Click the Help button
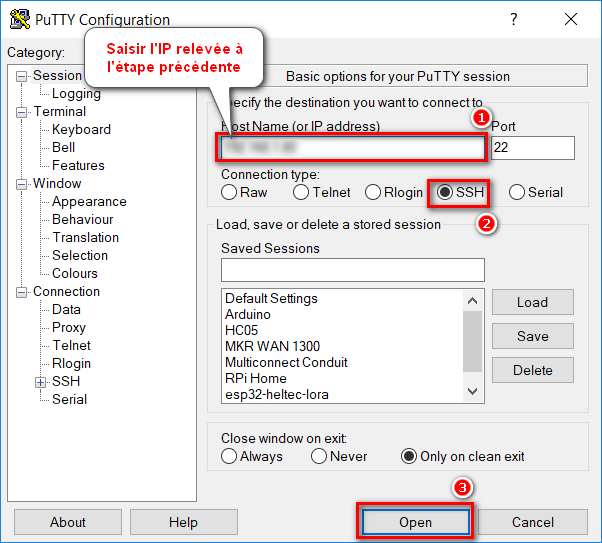This screenshot has width=602, height=543. (184, 522)
